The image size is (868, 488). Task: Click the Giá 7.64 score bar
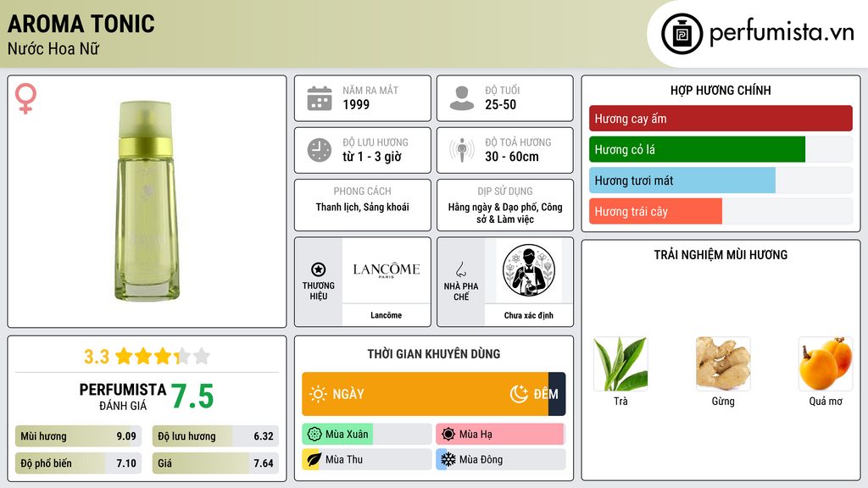click(x=215, y=463)
